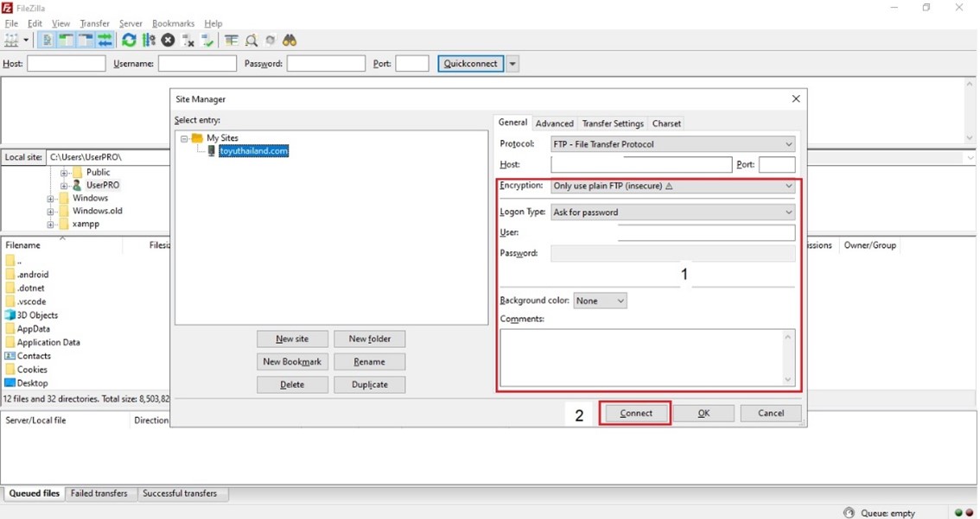Screen dimensions: 980x519
Task: Toggle the transfer queue display
Action: [x=105, y=41]
